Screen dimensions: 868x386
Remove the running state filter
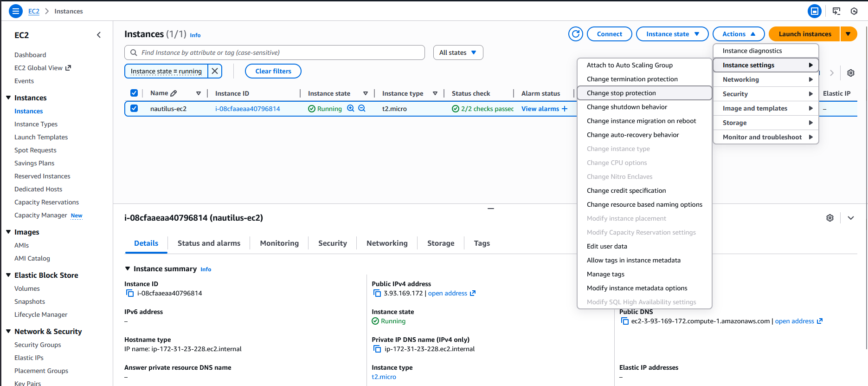pyautogui.click(x=215, y=71)
